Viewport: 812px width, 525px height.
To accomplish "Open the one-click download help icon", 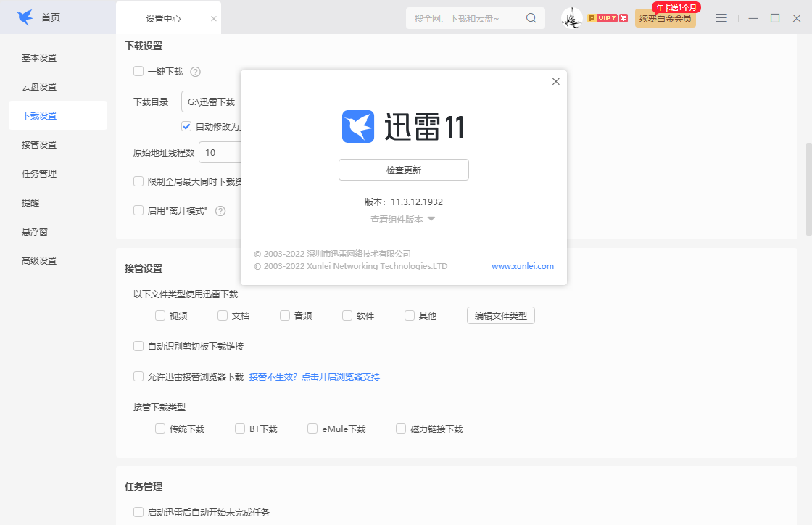I will click(194, 71).
